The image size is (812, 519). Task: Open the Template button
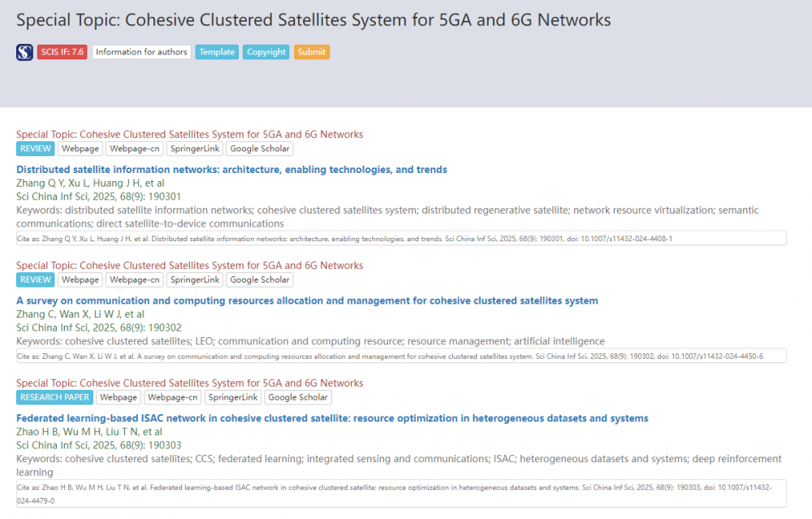pyautogui.click(x=217, y=52)
